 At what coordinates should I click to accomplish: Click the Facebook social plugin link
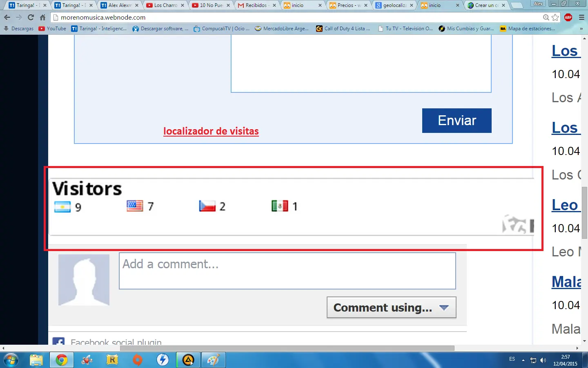pyautogui.click(x=116, y=342)
